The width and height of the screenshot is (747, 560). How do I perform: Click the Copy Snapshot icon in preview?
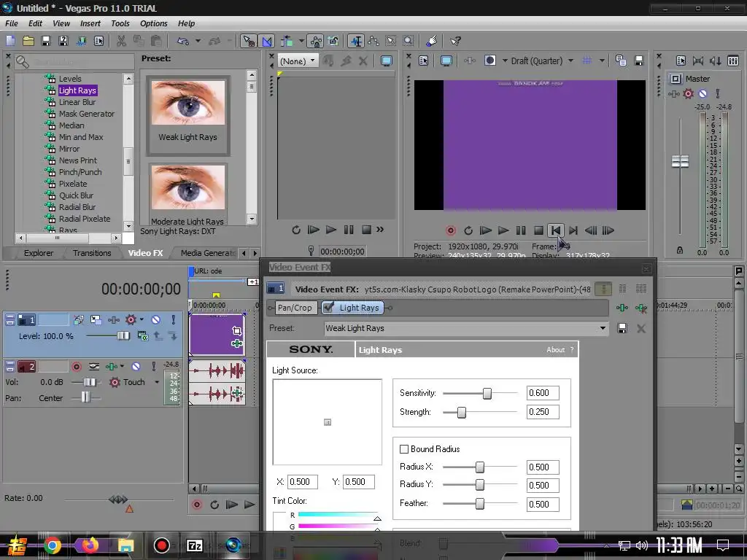(x=621, y=61)
